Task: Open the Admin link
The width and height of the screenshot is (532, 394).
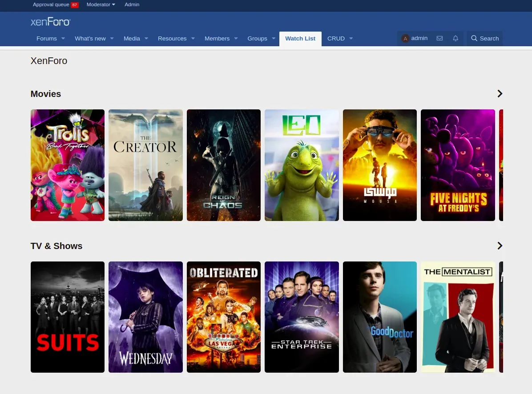Action: [x=132, y=5]
